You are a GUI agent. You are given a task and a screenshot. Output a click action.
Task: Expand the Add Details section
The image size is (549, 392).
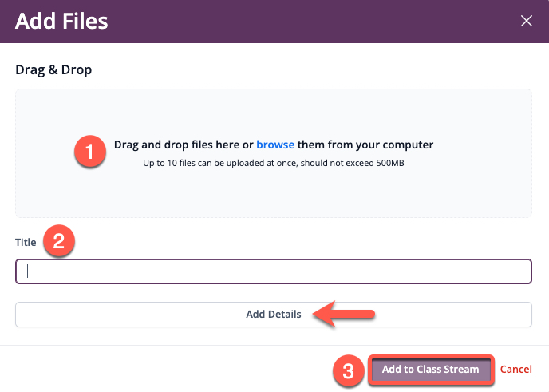[x=274, y=315]
